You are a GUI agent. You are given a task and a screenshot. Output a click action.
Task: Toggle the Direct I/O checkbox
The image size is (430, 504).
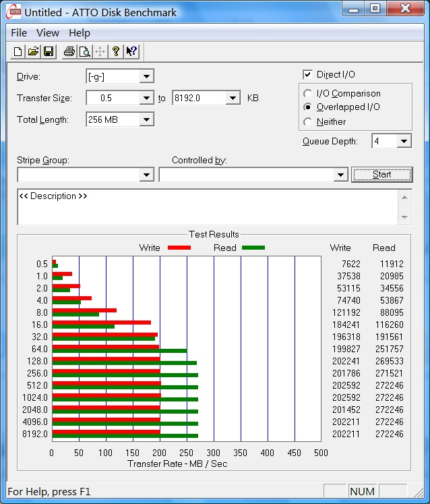pos(307,75)
